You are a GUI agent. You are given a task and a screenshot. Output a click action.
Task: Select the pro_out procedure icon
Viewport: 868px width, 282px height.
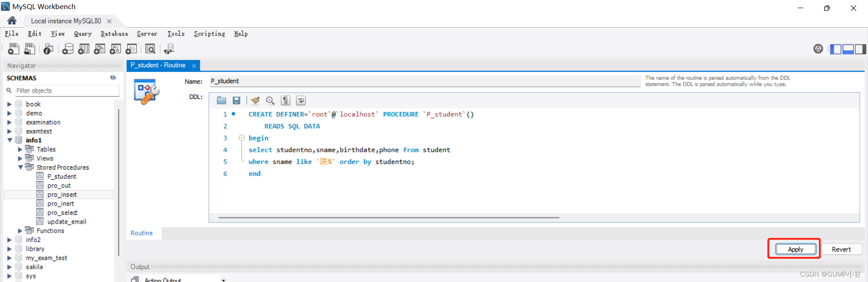[x=40, y=185]
